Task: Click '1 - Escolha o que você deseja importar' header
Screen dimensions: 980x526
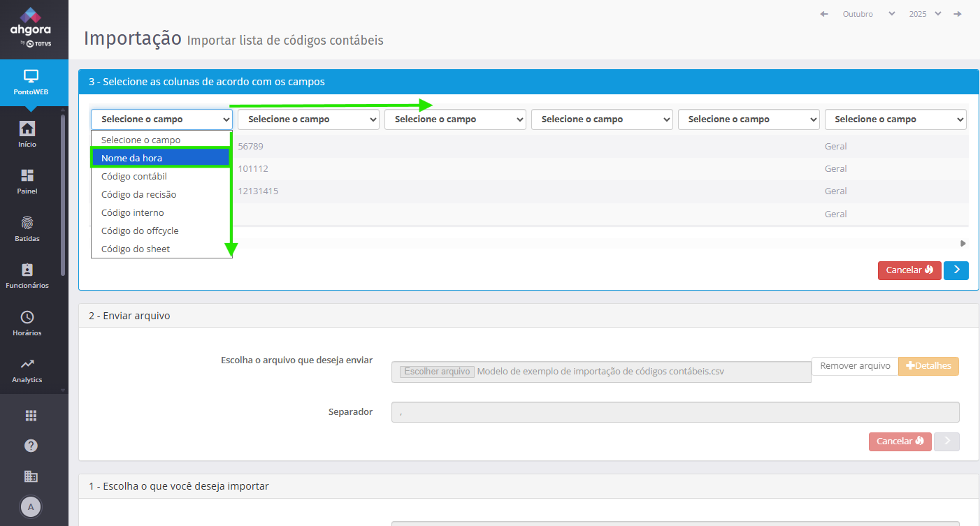Action: (x=528, y=486)
